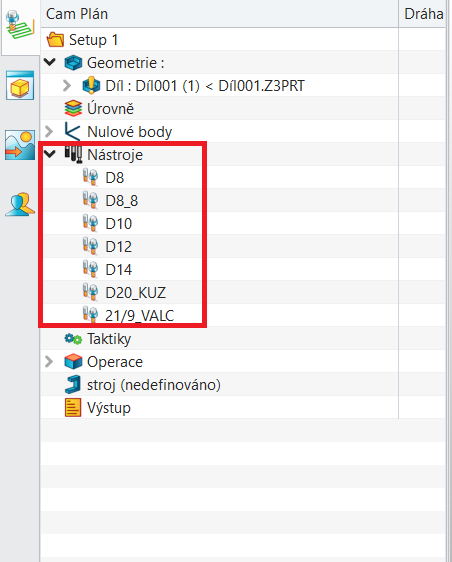Collapse the Nástroje tools node
This screenshot has height=562, width=452.
pos(49,154)
